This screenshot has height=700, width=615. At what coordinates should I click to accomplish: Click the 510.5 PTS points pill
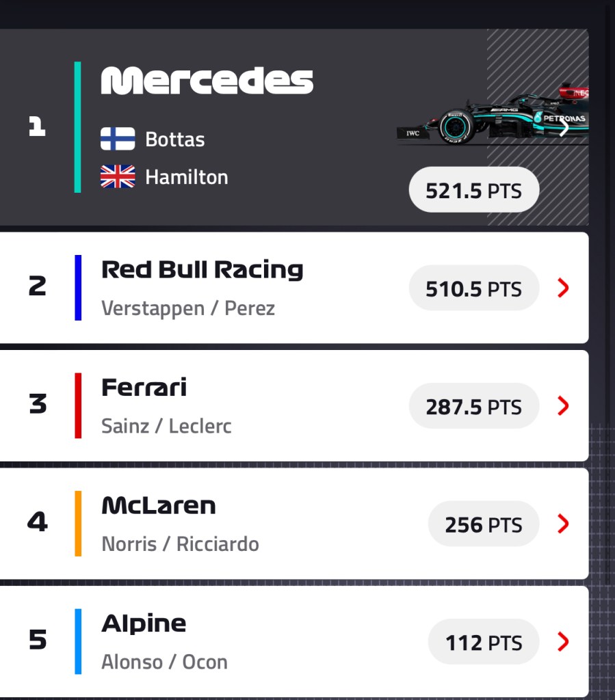coord(473,288)
